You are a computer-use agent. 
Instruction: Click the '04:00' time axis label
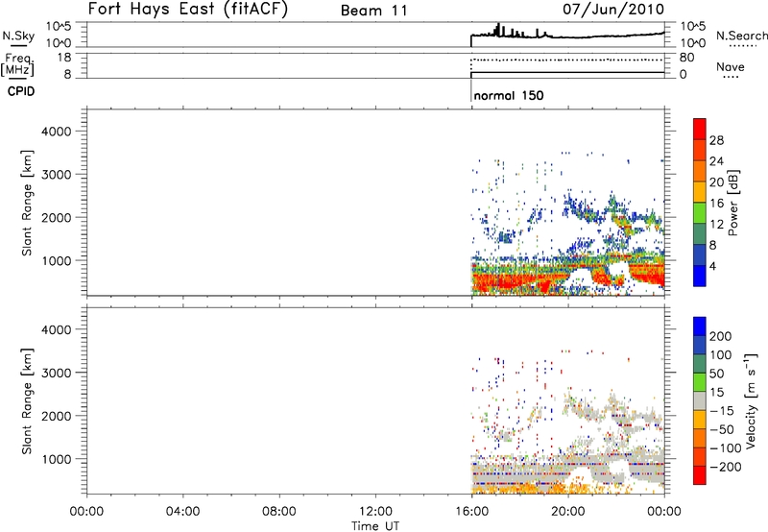(x=182, y=512)
